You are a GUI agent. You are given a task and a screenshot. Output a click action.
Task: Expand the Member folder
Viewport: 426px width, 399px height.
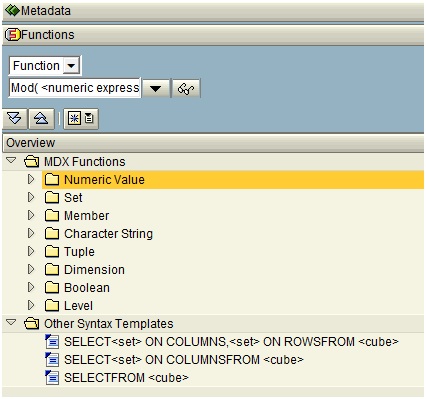31,215
